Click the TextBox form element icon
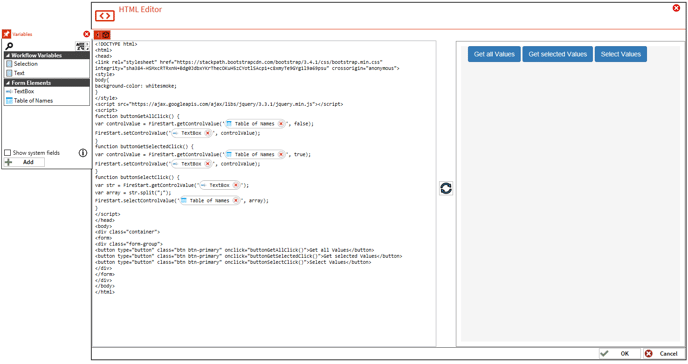The height and width of the screenshot is (364, 688). click(x=9, y=91)
